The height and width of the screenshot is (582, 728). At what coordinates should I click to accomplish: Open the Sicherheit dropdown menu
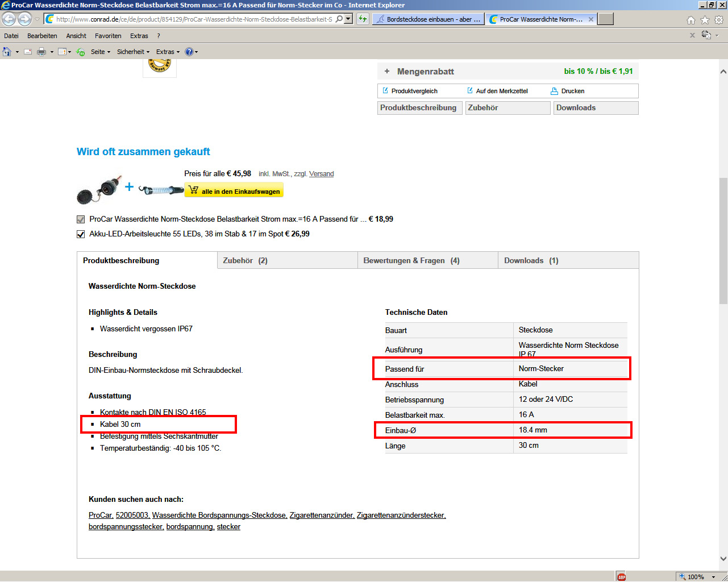coord(133,52)
